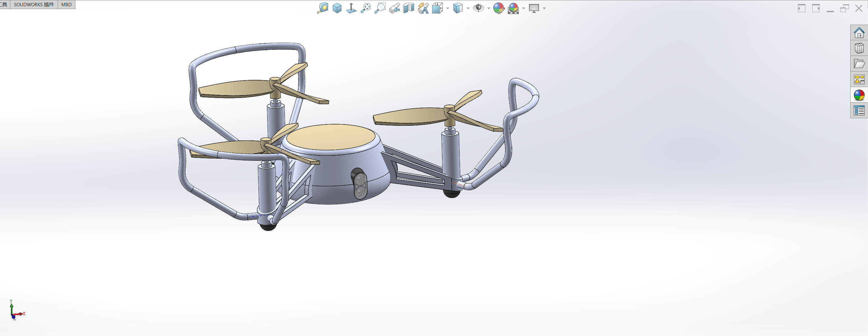Expand the View Orientation dropdown arrow
This screenshot has height=336, width=868.
tap(447, 8)
